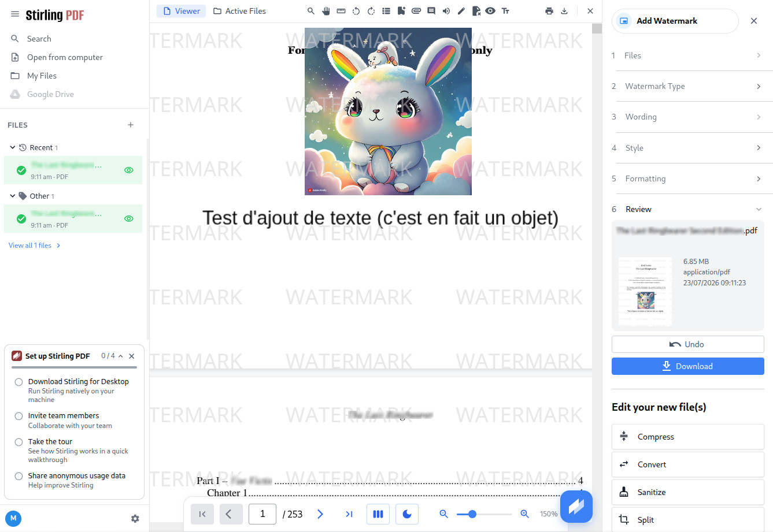Go to the next page
773x532 pixels.
(320, 514)
